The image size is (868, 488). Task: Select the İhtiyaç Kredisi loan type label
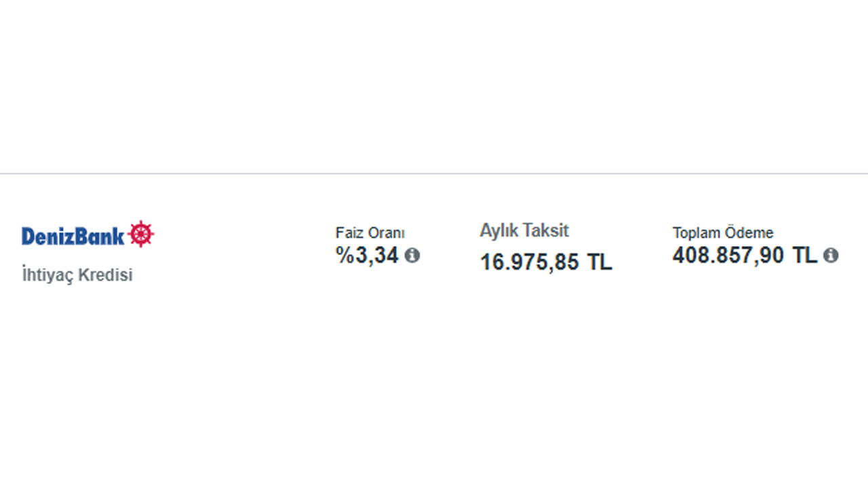(x=77, y=276)
